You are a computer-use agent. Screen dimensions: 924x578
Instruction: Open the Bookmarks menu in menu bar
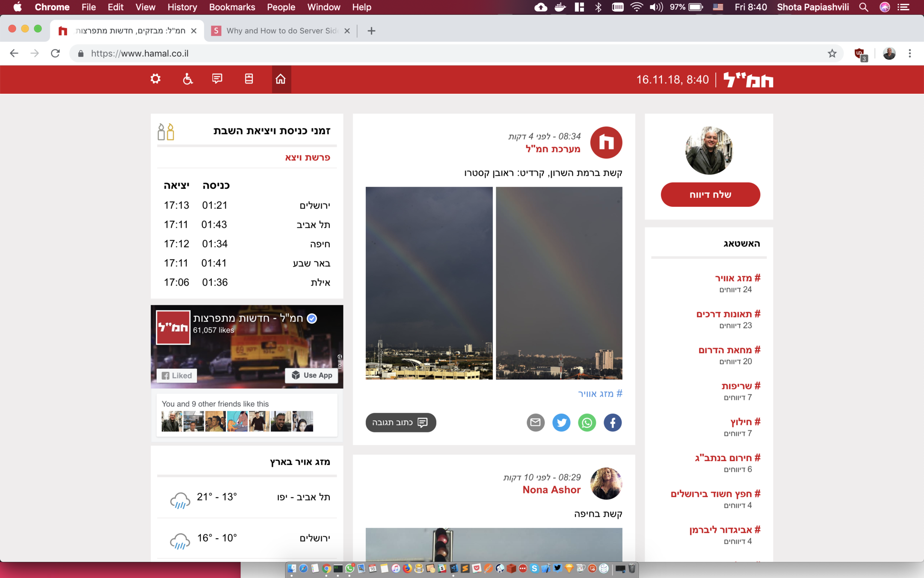232,7
